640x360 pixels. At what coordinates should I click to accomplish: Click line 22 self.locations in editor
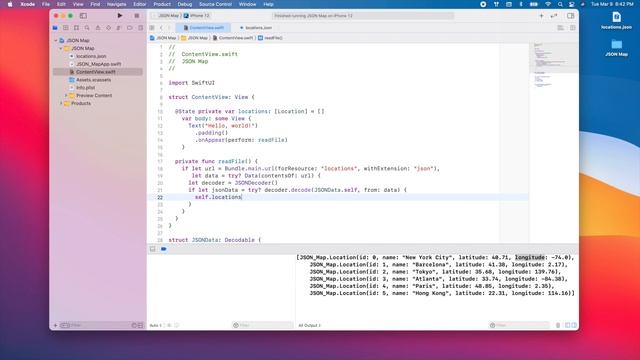tap(218, 197)
